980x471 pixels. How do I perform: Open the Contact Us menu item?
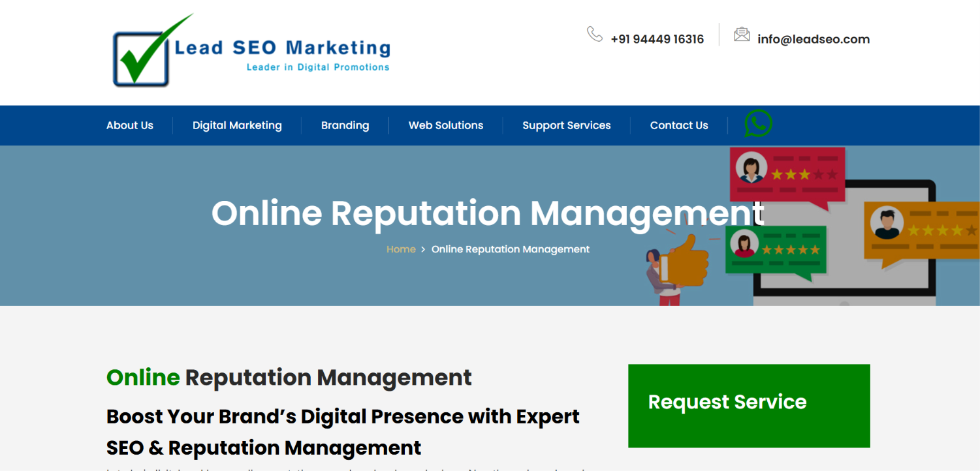tap(679, 125)
